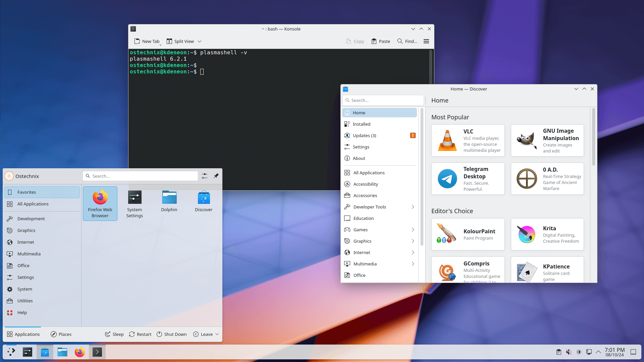Pin the application launcher open

click(x=216, y=176)
